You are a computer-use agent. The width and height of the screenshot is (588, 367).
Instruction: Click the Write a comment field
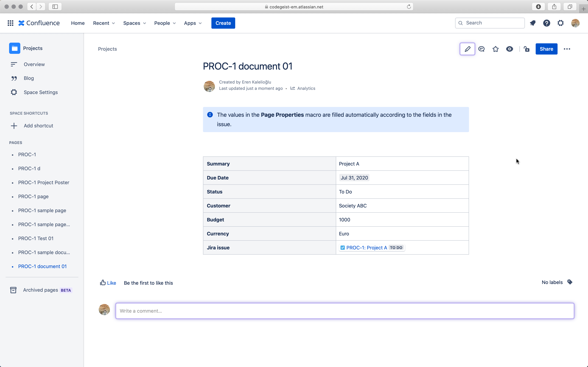[345, 311]
